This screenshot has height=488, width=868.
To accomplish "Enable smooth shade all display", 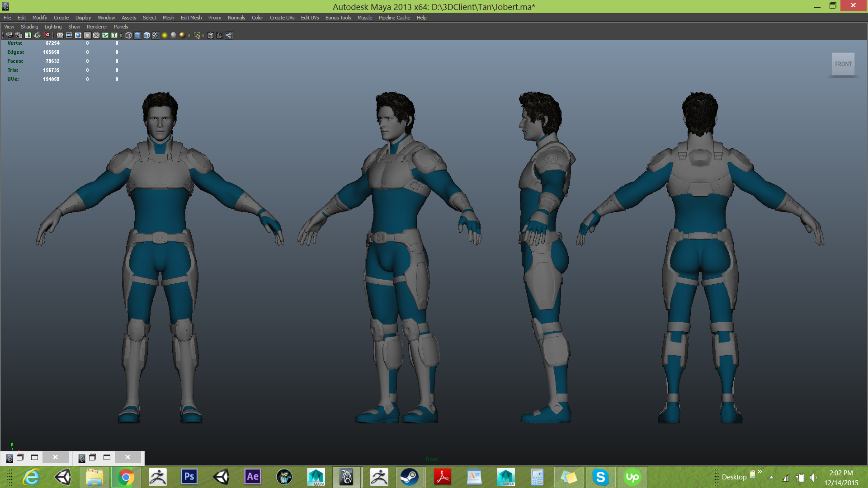I will point(137,35).
